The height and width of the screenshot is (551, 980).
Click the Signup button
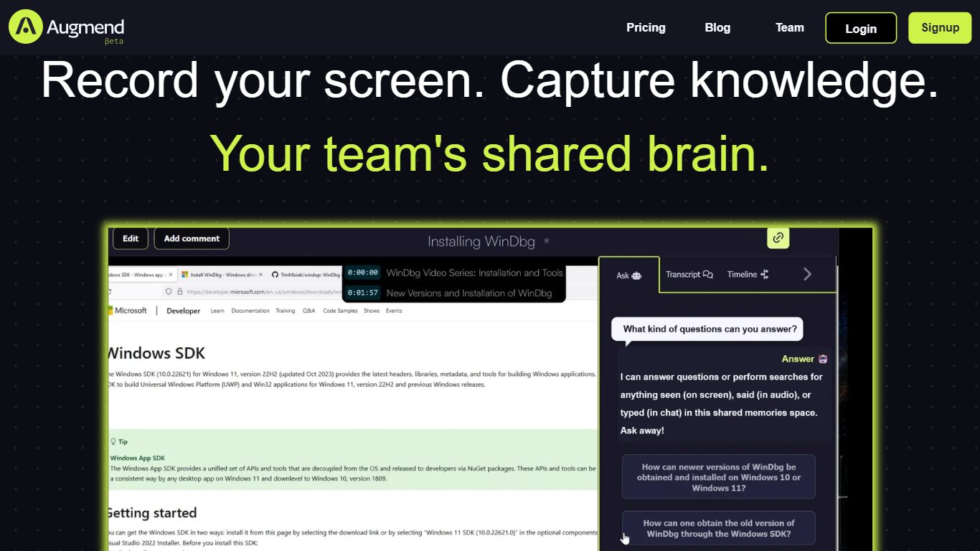940,27
